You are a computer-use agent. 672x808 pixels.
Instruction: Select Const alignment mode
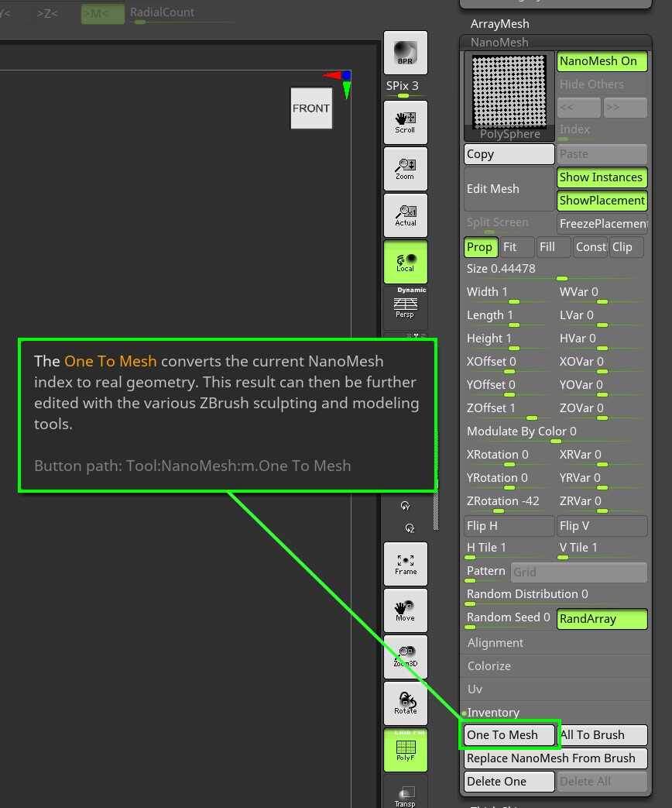(x=591, y=247)
